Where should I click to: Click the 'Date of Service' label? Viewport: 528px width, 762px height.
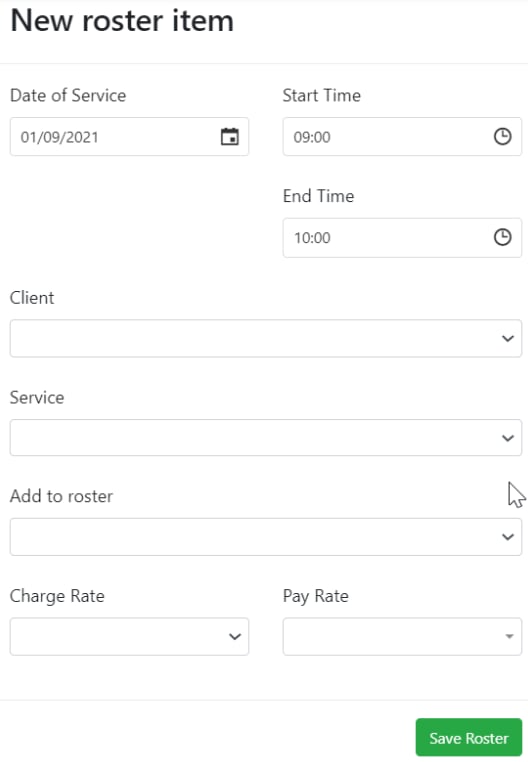click(x=68, y=95)
